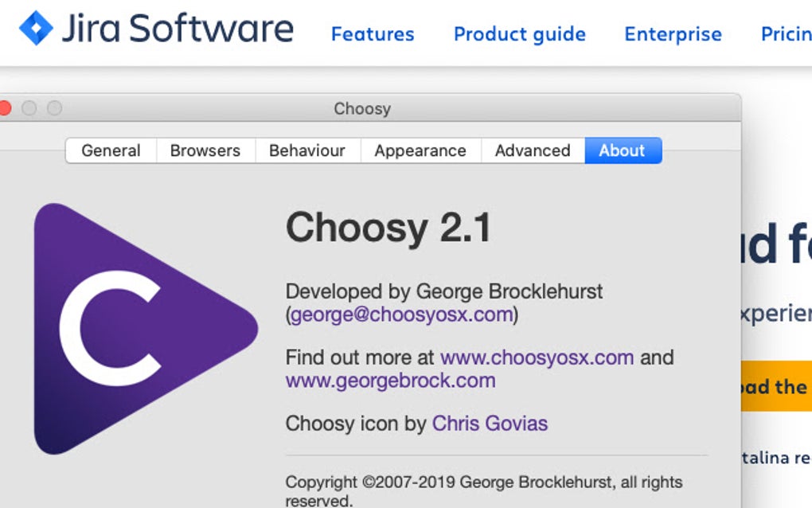The image size is (812, 508).
Task: Select the Appearance tab
Action: click(420, 150)
